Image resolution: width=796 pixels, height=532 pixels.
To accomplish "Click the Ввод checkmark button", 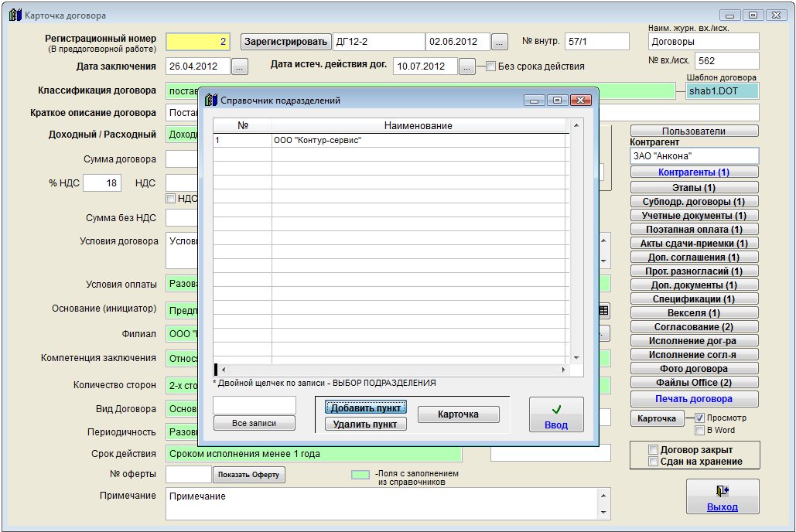I will tap(555, 414).
